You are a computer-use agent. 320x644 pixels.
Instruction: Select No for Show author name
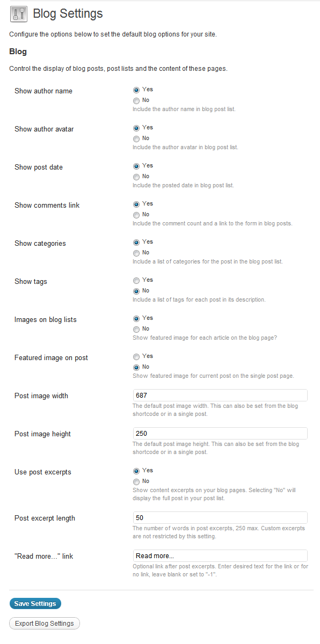[136, 100]
